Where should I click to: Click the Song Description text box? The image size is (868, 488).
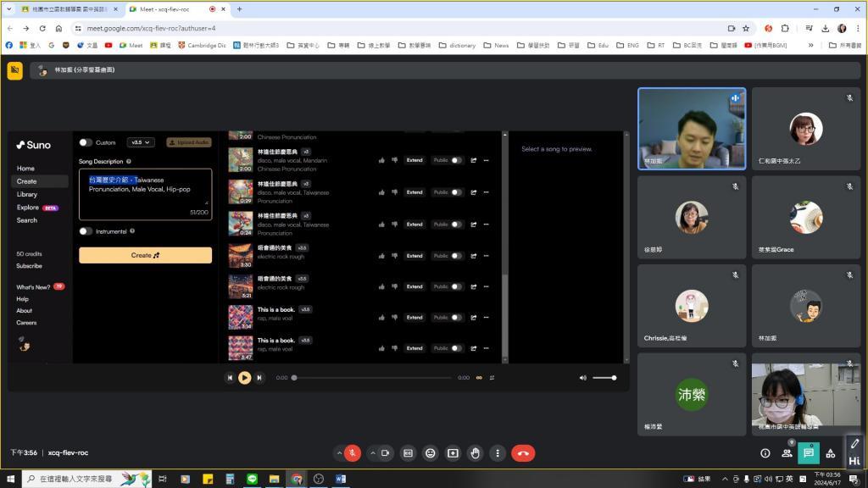pyautogui.click(x=145, y=195)
